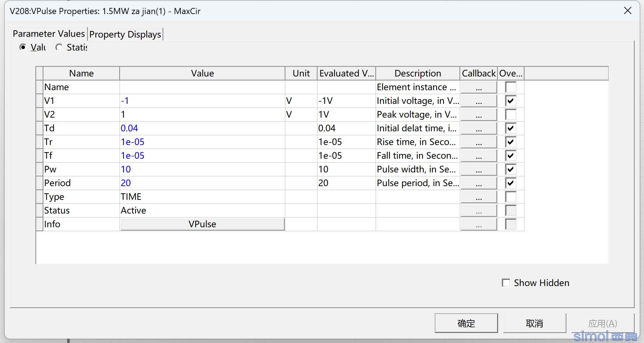The height and width of the screenshot is (343, 644).
Task: Close the VPulse Properties dialog
Action: click(x=628, y=11)
